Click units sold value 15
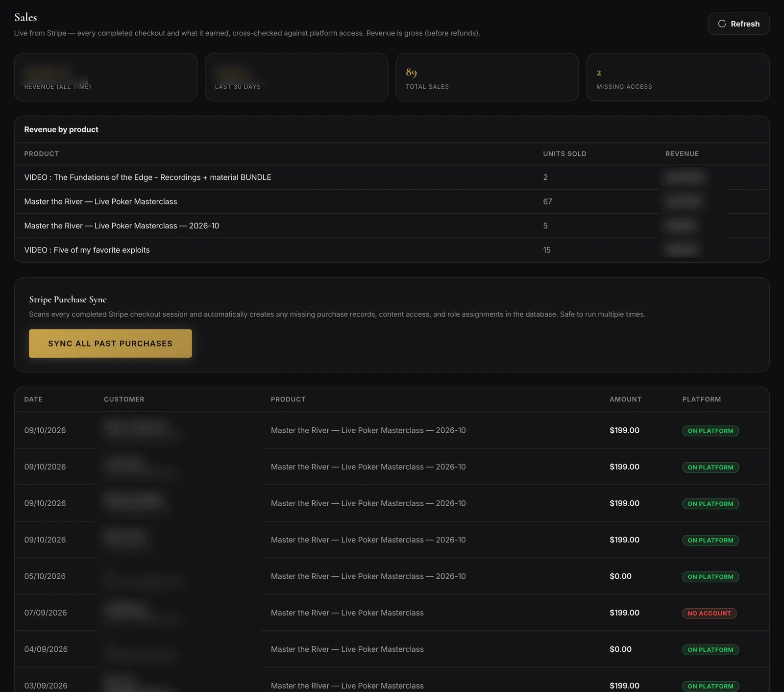Image resolution: width=784 pixels, height=692 pixels. [547, 250]
